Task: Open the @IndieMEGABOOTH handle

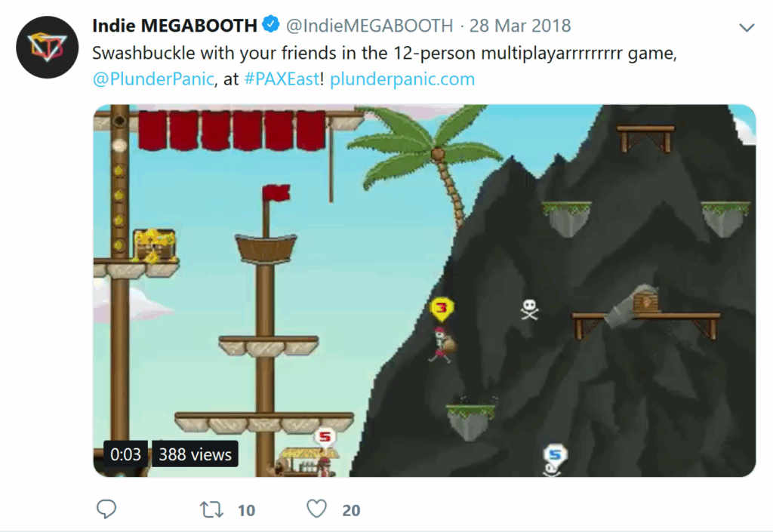Action: tap(369, 26)
